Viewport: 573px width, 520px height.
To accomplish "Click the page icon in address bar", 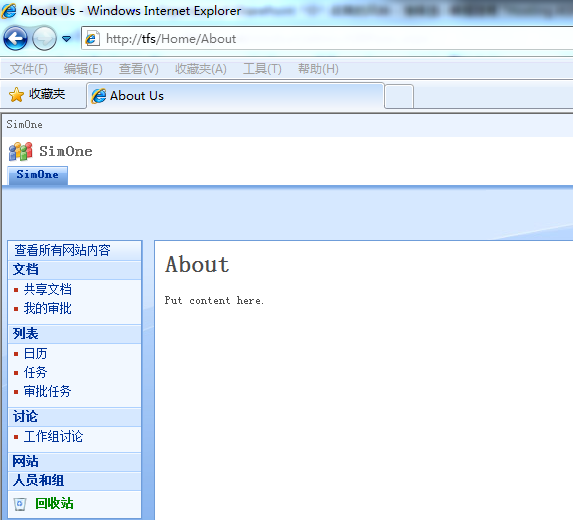I will [92, 38].
